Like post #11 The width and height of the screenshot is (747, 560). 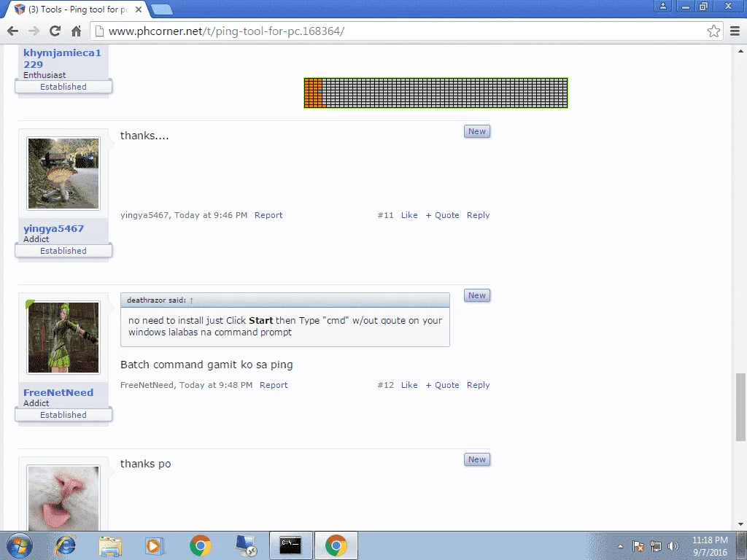click(x=409, y=215)
